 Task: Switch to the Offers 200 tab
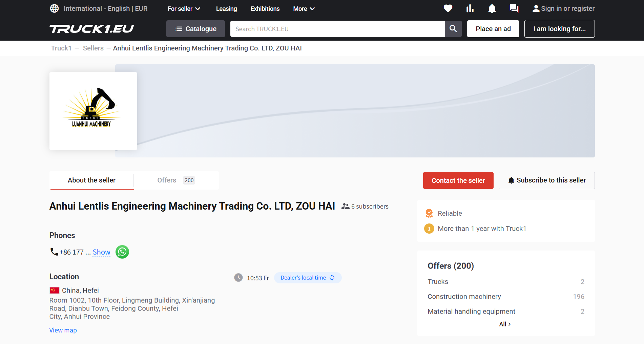tap(176, 180)
